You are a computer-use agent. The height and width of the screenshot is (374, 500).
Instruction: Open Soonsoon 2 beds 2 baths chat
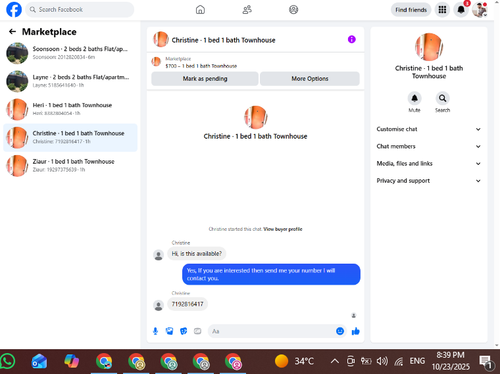coord(70,53)
